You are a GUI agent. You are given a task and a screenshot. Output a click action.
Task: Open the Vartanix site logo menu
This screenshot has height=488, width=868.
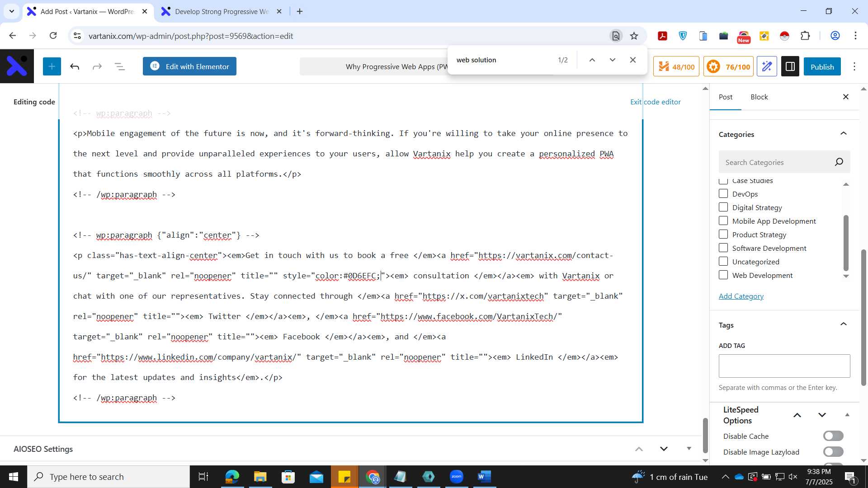pos(17,66)
